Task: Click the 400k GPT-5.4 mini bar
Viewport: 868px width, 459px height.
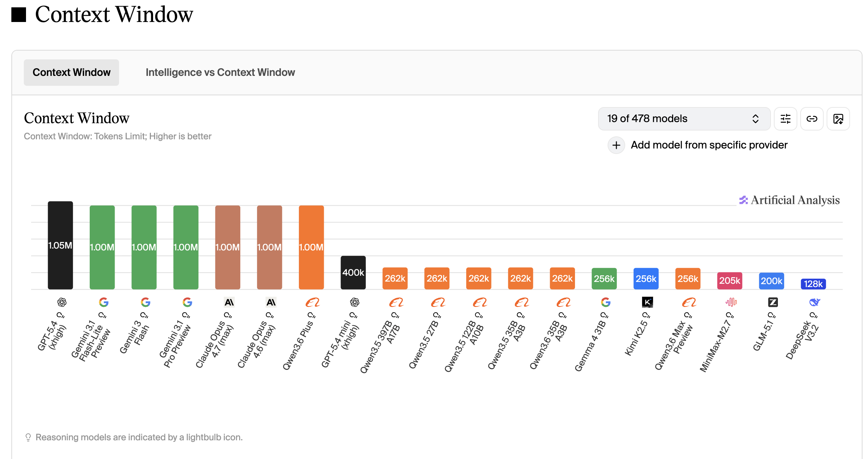Action: click(353, 272)
